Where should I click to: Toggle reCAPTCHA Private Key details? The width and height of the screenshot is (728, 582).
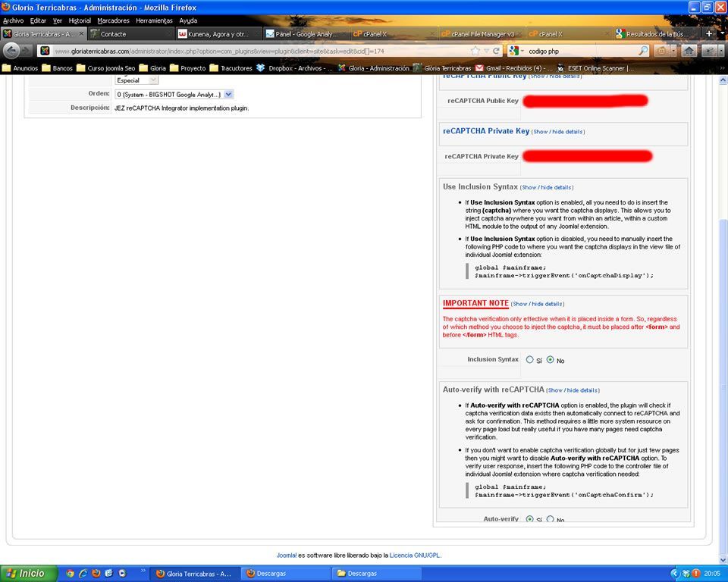point(557,132)
